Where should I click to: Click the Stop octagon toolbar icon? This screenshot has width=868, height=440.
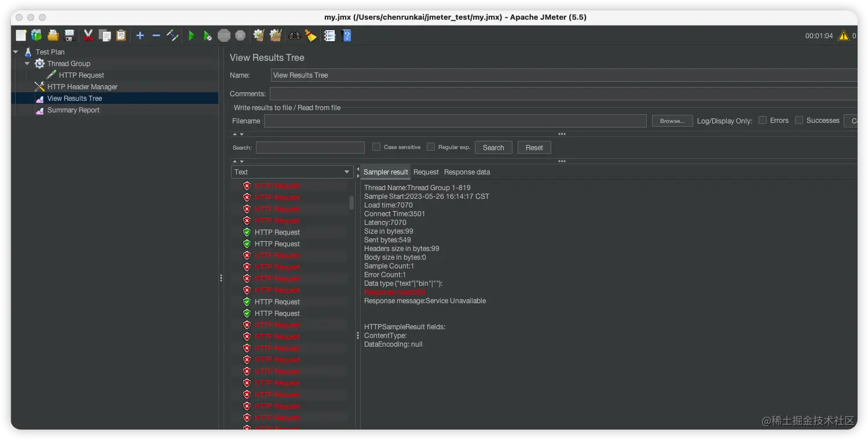[224, 36]
